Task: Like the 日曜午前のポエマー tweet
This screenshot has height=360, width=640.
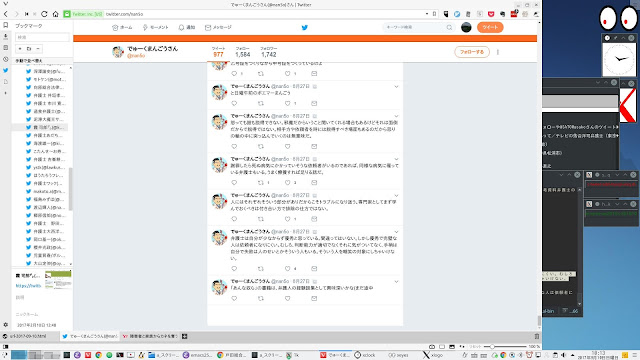Action: tap(287, 103)
